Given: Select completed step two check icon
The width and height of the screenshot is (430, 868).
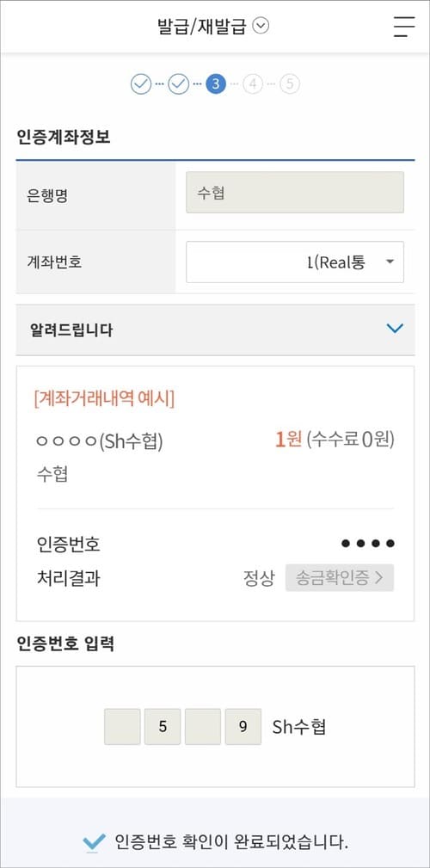Looking at the screenshot, I should pyautogui.click(x=179, y=84).
